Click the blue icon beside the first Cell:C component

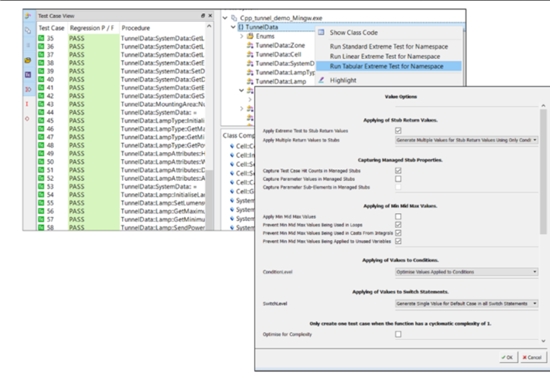[x=232, y=146]
